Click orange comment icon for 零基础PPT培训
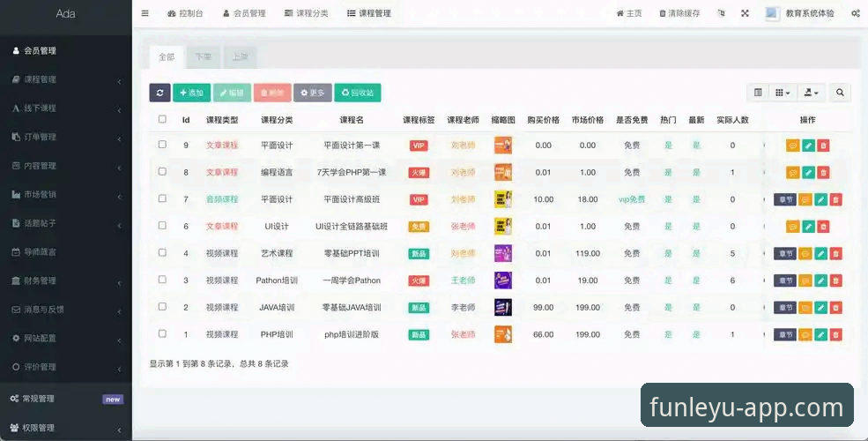 point(805,253)
